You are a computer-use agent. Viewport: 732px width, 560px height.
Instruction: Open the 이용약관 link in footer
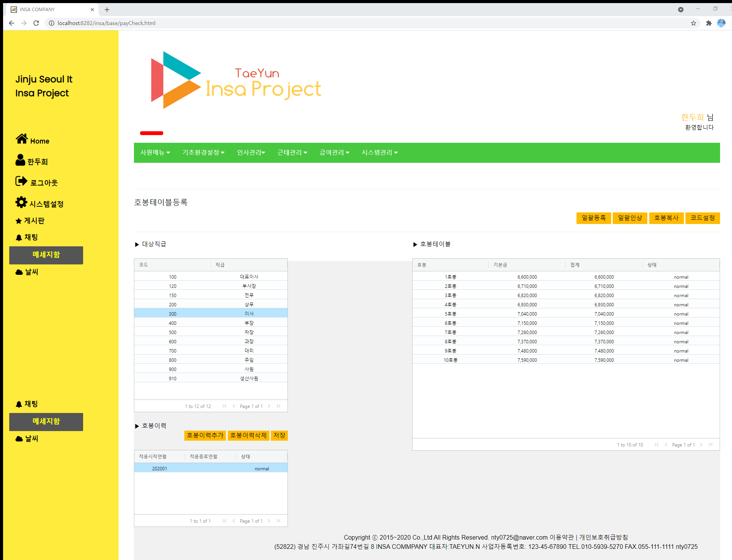click(562, 537)
